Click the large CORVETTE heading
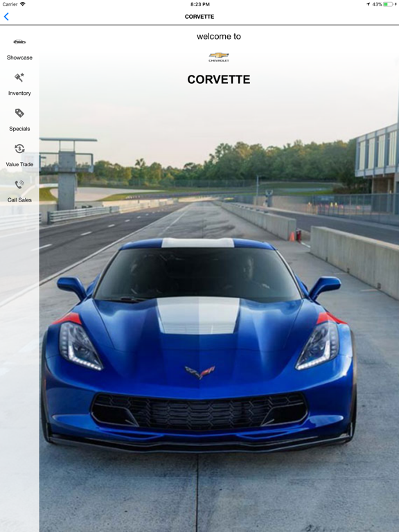Screen dimensions: 399x532 click(x=219, y=80)
